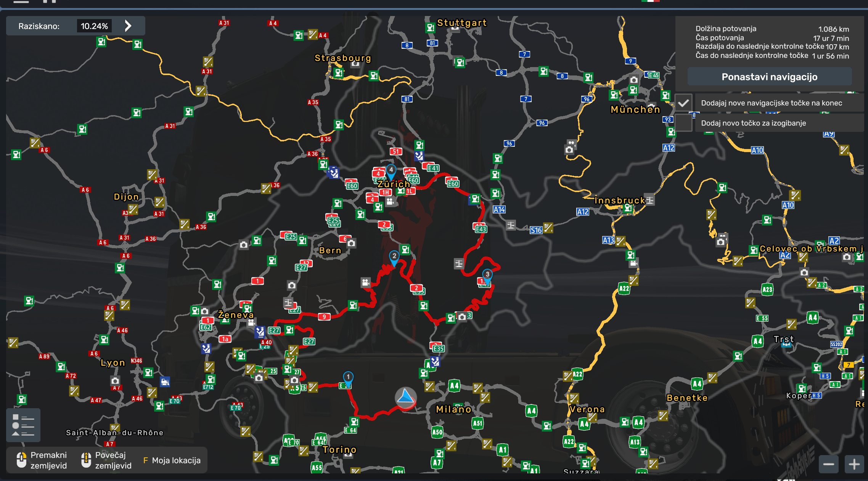Select waypoint marker 4 near Zürich
The image size is (868, 481).
click(391, 170)
